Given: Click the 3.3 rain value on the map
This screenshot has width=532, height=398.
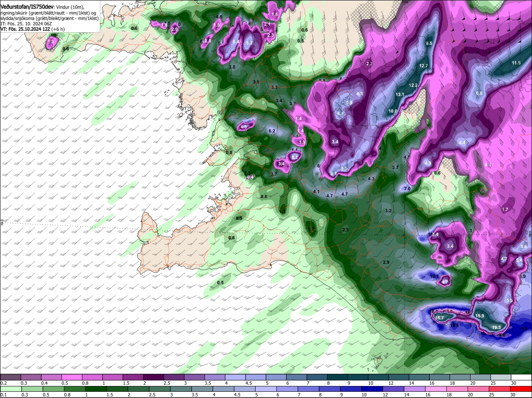Looking at the screenshot, I should tap(274, 88).
